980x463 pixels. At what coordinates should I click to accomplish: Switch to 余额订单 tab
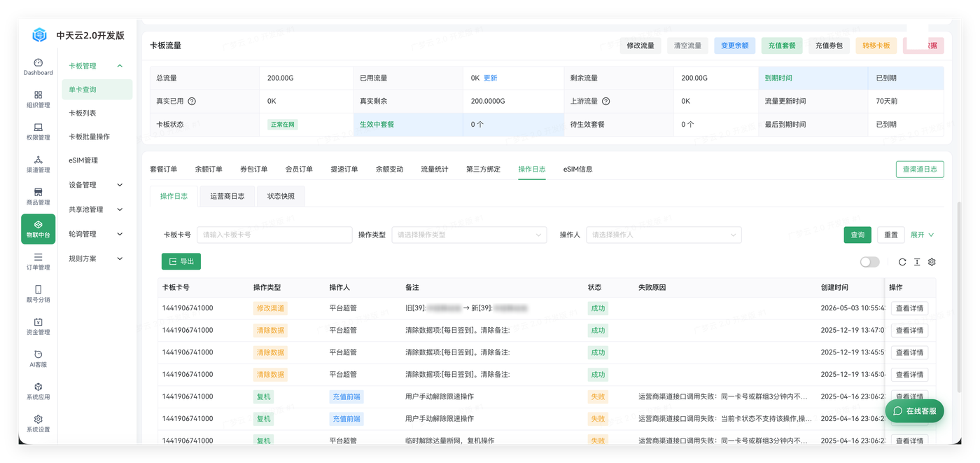[209, 169]
